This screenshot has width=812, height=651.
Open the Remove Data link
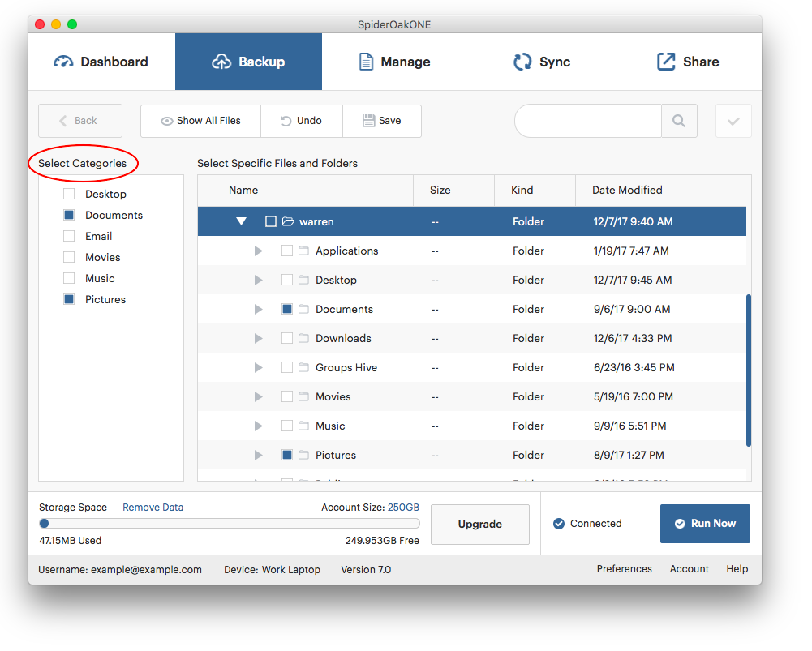click(153, 508)
